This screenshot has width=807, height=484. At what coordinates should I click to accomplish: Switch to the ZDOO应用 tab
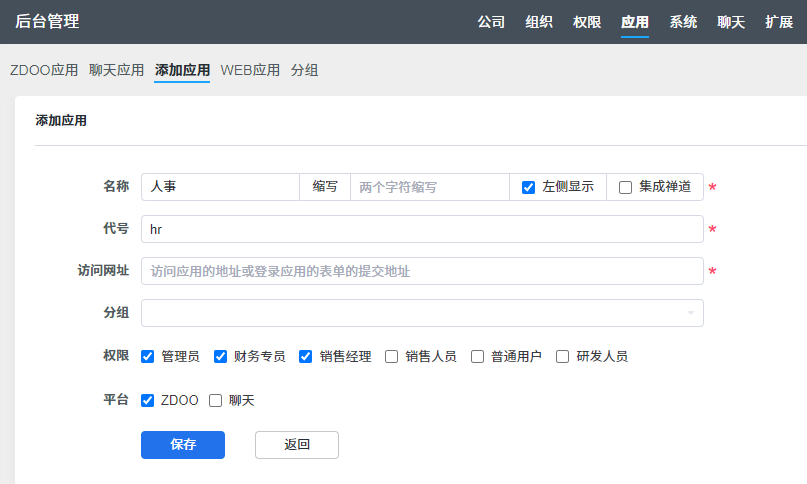click(x=44, y=70)
